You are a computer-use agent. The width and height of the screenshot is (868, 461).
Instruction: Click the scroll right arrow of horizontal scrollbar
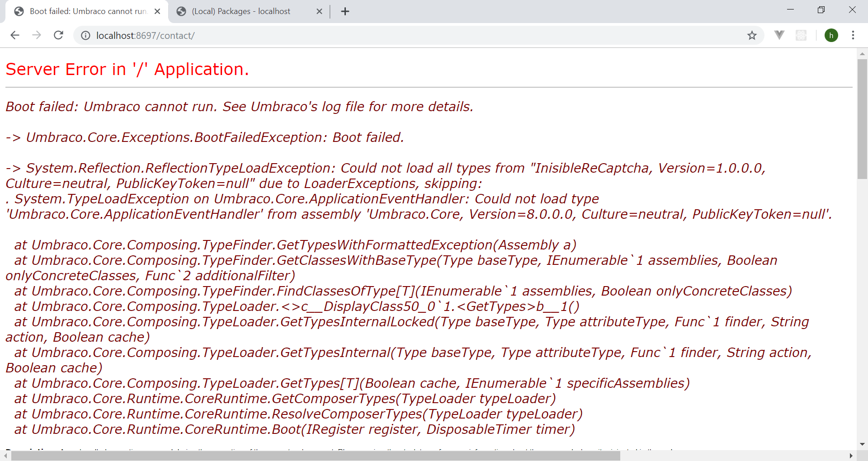pyautogui.click(x=851, y=456)
